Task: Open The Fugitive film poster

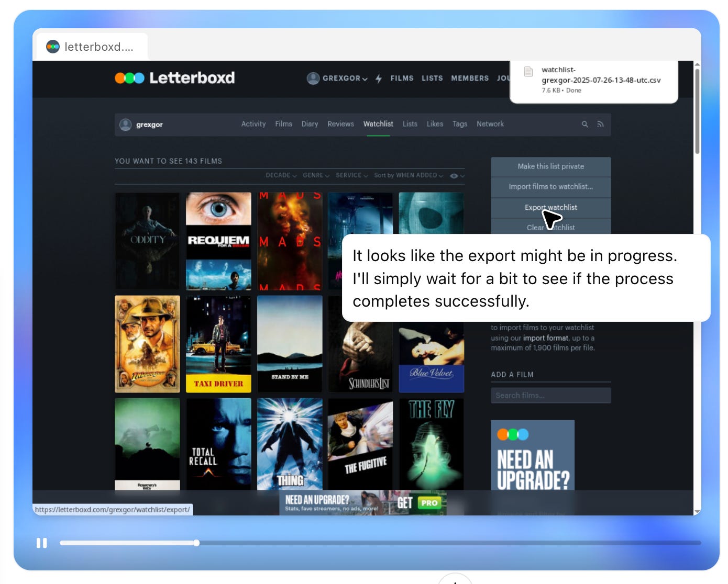Action: tap(361, 444)
